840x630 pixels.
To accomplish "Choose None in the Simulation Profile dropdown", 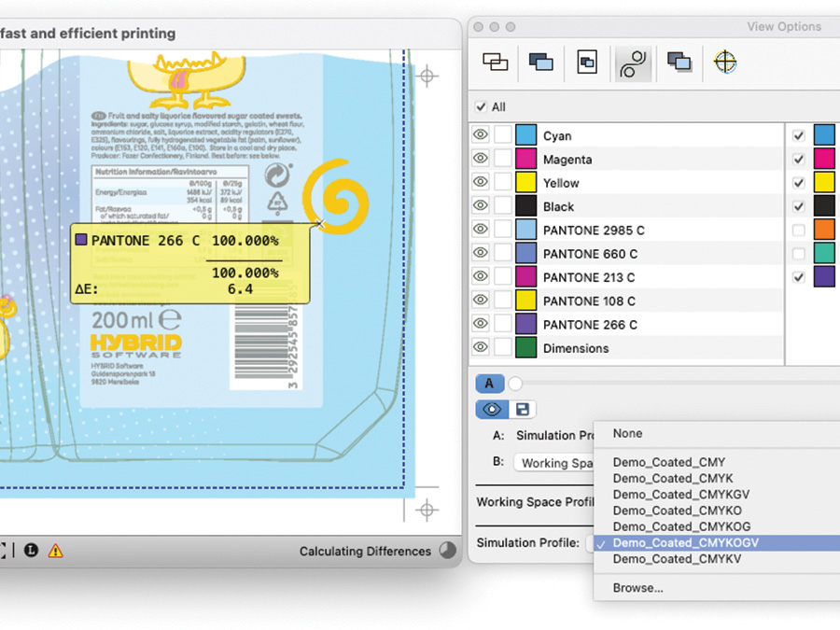I will point(627,433).
